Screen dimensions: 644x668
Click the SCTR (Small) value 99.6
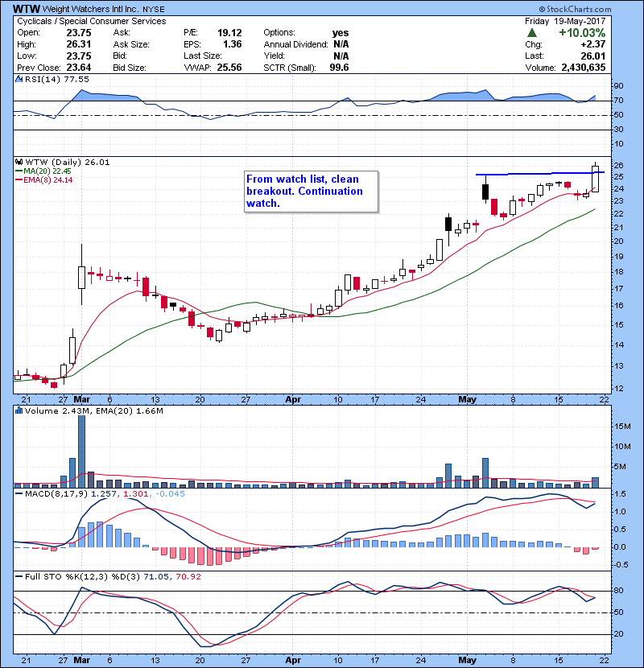[339, 68]
